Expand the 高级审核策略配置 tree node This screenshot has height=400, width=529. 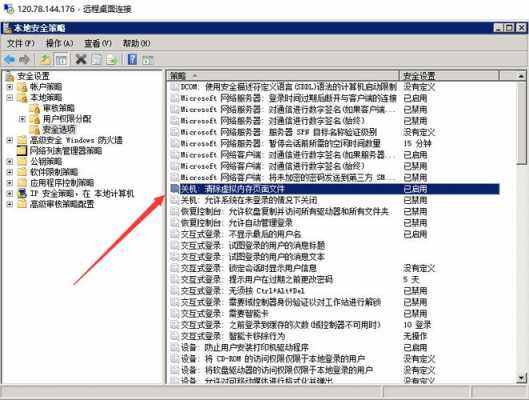tap(10, 204)
